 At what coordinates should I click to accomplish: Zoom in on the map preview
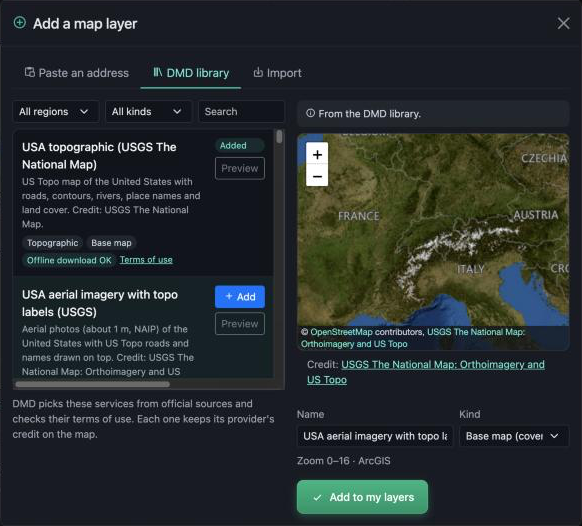click(317, 154)
